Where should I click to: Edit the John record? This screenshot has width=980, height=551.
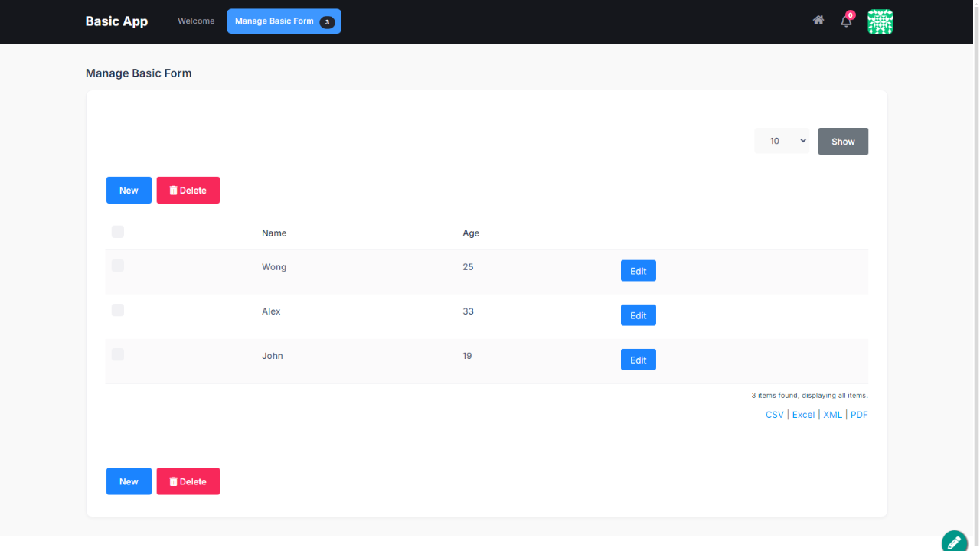pyautogui.click(x=638, y=360)
